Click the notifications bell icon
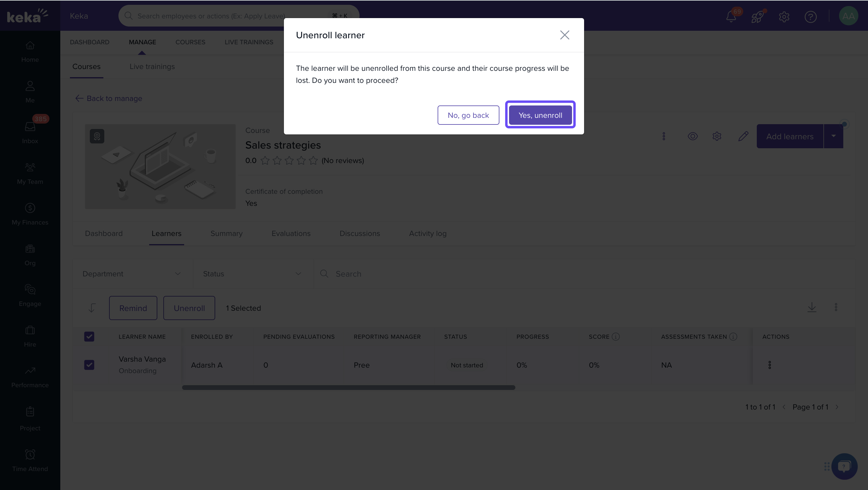Image resolution: width=868 pixels, height=490 pixels. click(731, 16)
